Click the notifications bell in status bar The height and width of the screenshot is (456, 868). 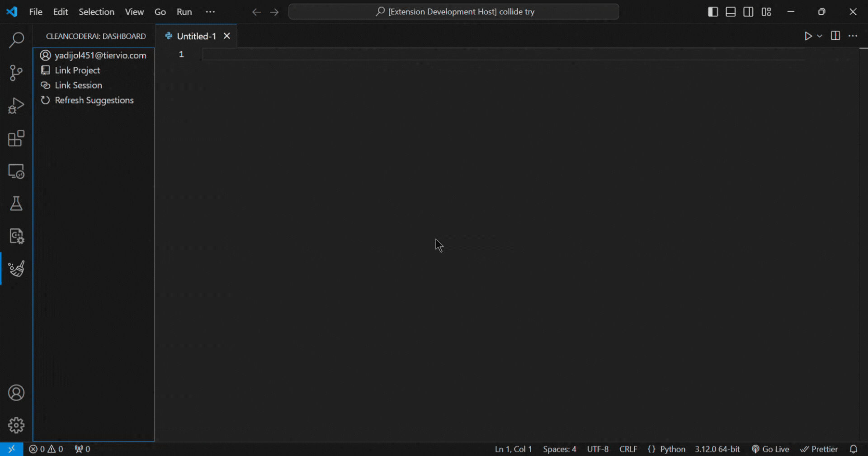tap(854, 448)
